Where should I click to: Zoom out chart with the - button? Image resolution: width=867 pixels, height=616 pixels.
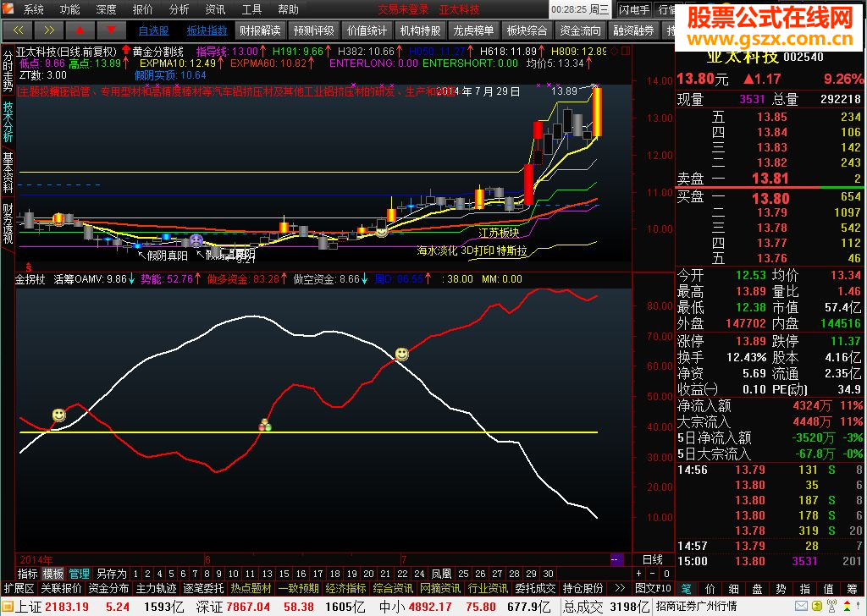(x=653, y=574)
